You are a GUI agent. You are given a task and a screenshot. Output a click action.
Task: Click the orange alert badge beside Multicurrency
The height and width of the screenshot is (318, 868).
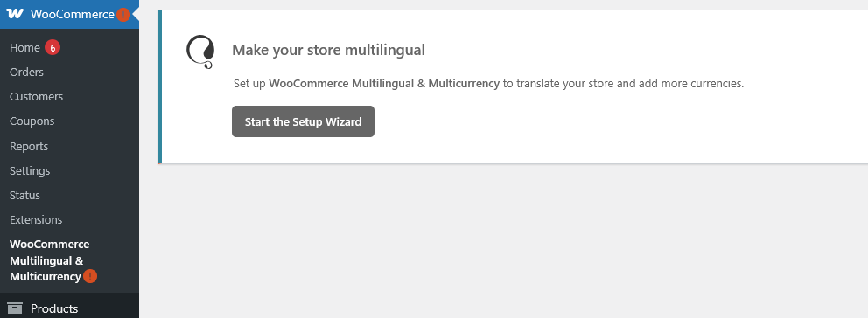point(90,276)
